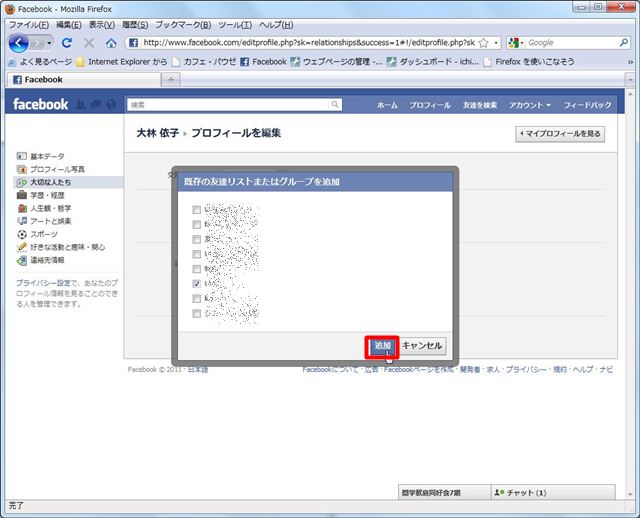Image resolution: width=640 pixels, height=518 pixels.
Task: Check the third checkbox in the friend list dialog
Action: (x=196, y=239)
